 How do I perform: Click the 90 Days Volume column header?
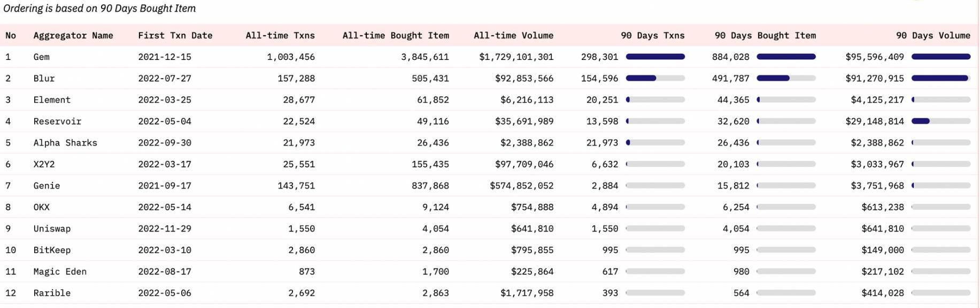pyautogui.click(x=932, y=35)
